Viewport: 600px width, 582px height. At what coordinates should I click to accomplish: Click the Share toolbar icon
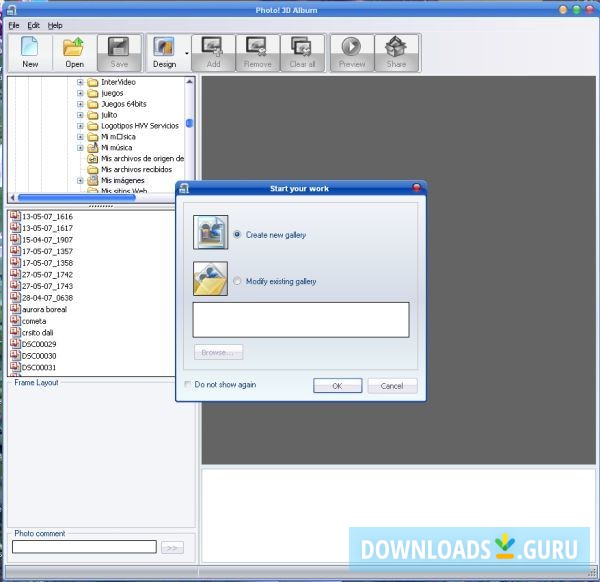click(x=396, y=52)
